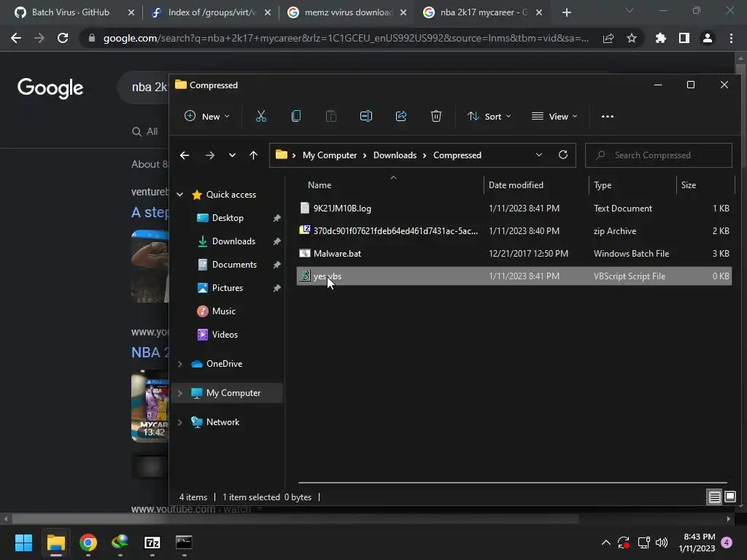Bookmark this page with star icon
Viewport: 747px width, 560px height.
click(632, 38)
